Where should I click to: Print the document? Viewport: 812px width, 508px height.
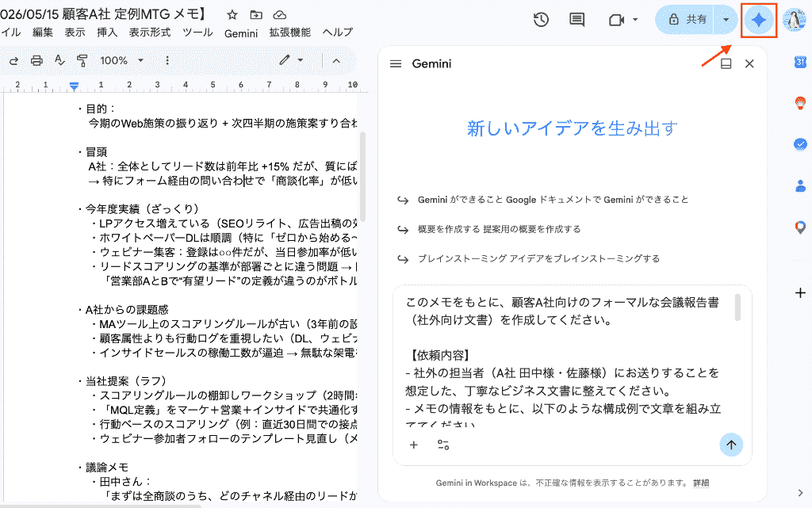coord(36,60)
